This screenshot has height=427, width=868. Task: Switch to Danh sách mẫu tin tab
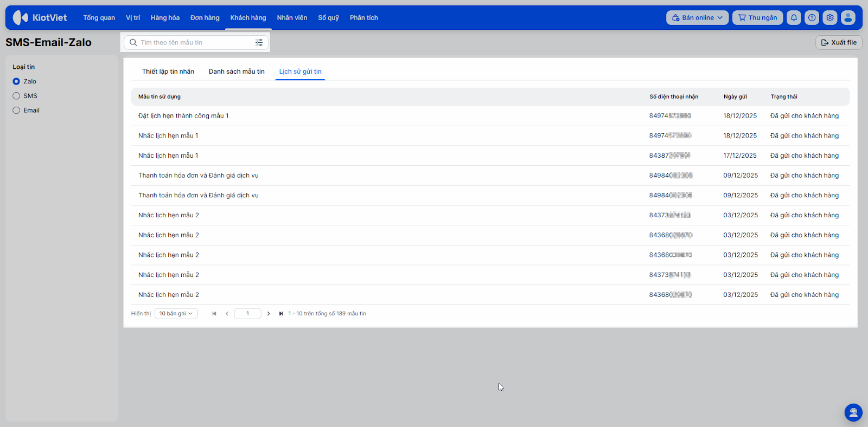[x=237, y=72]
